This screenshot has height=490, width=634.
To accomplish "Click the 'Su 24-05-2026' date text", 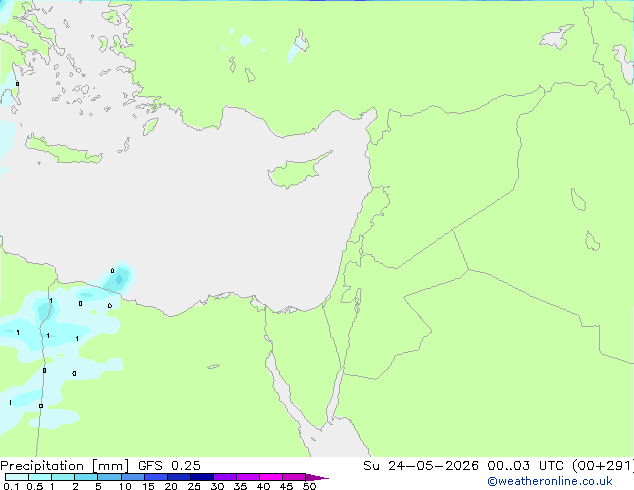I will coord(421,466).
